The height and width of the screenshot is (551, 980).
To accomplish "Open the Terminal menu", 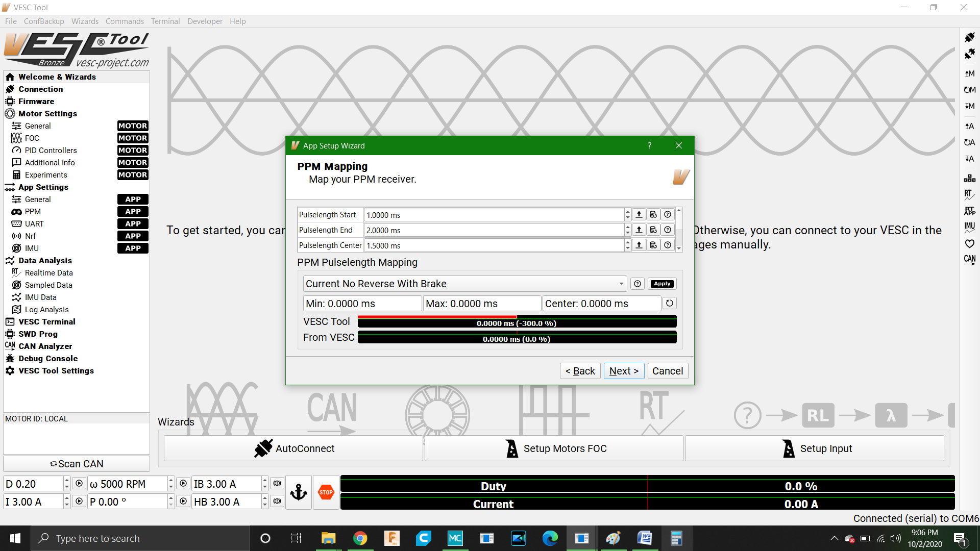I will [165, 21].
